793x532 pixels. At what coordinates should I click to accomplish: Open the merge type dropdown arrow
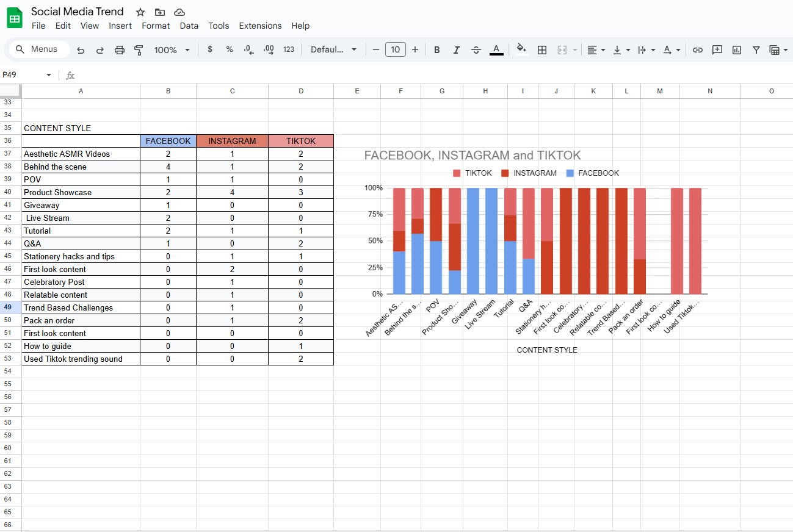575,50
